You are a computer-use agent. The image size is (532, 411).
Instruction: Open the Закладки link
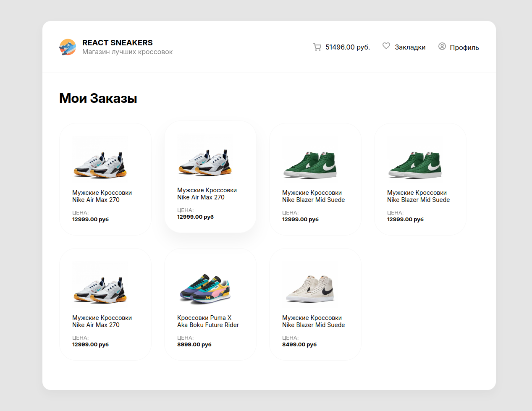tap(410, 47)
